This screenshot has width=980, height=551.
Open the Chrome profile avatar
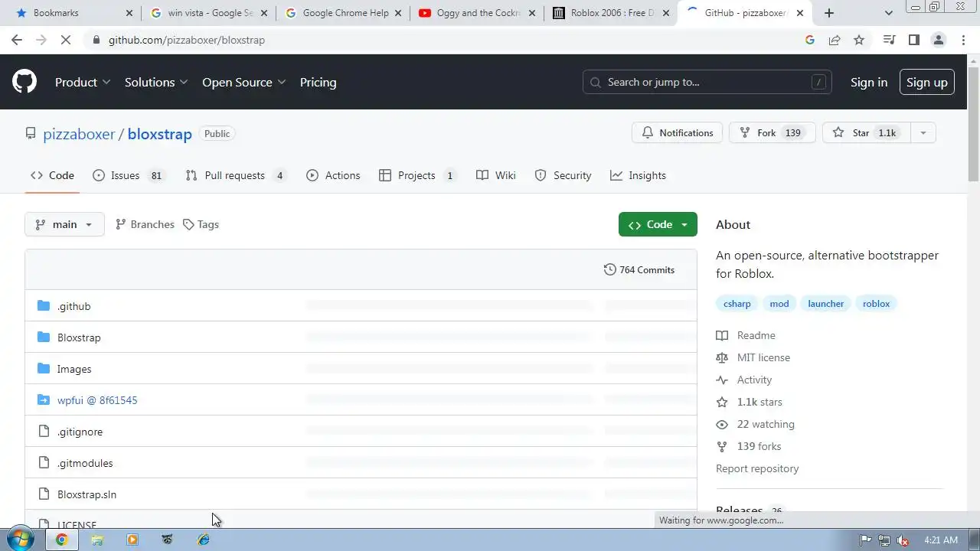938,40
